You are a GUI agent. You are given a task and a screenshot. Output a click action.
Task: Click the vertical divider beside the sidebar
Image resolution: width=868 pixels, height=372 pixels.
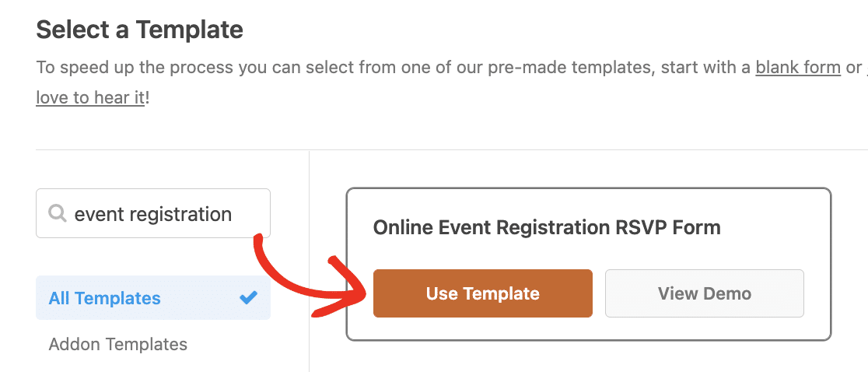tap(309, 261)
